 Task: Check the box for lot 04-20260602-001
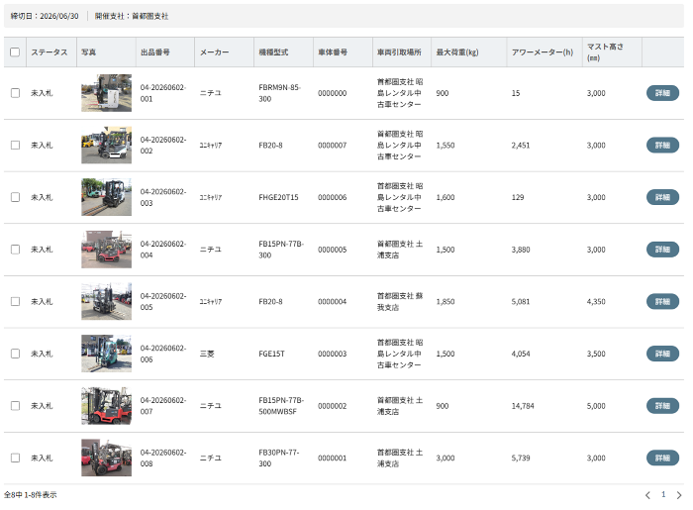[15, 93]
